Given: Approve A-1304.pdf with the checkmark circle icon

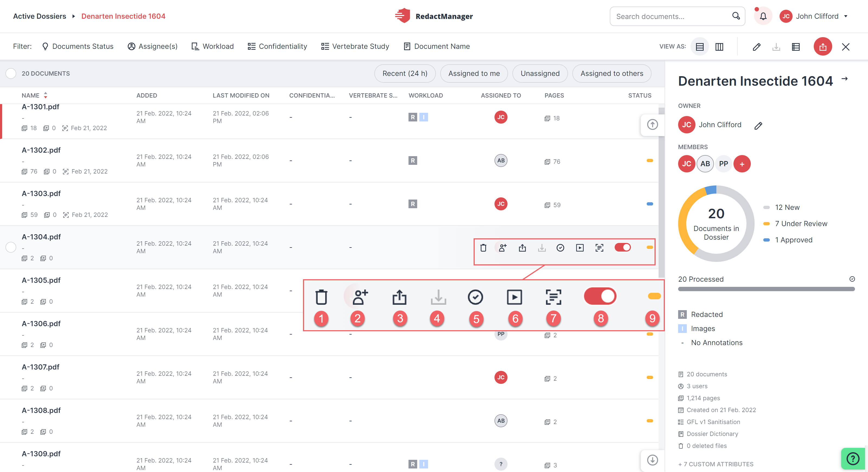Looking at the screenshot, I should tap(560, 248).
